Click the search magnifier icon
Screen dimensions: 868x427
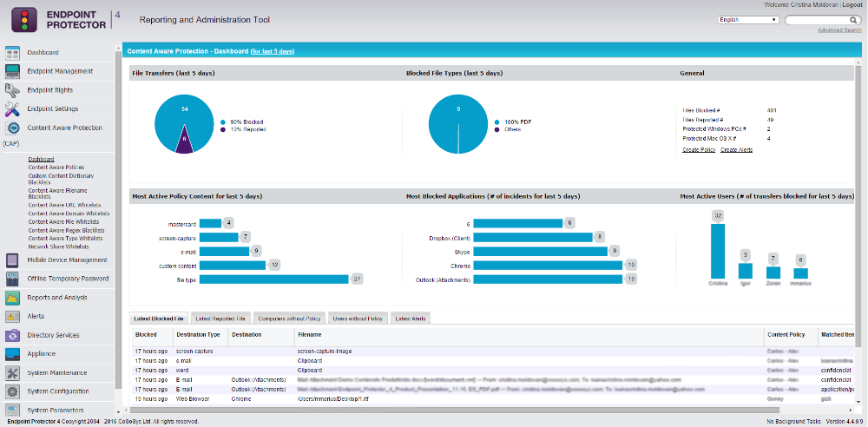click(x=853, y=20)
